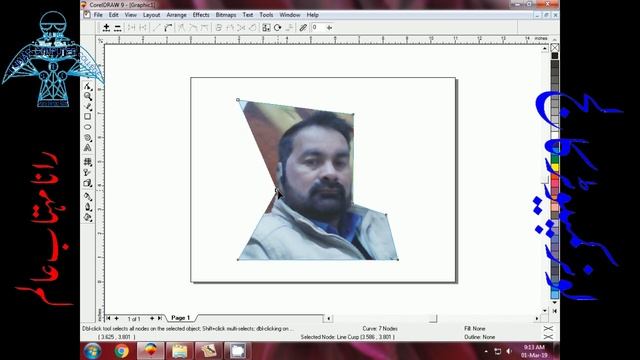Open the Effects menu

(x=201, y=15)
